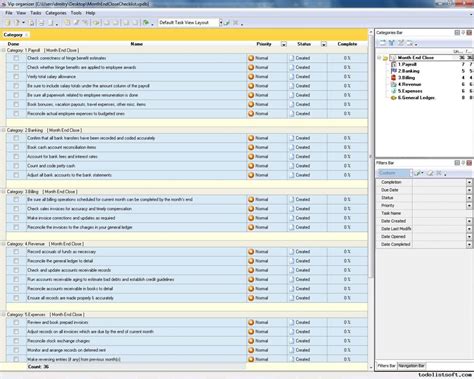Click status icon for 'Reconcile the general ledger to detail'
474x379 pixels.
pyautogui.click(x=292, y=261)
